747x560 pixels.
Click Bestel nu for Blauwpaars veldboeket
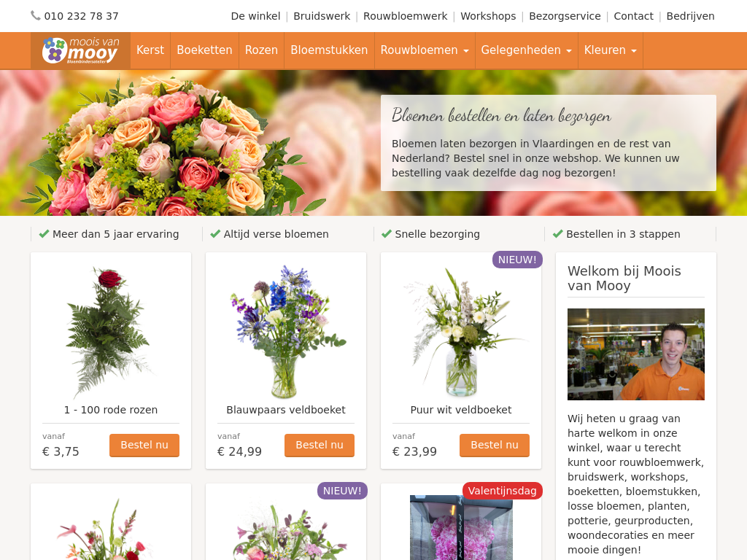[320, 446]
